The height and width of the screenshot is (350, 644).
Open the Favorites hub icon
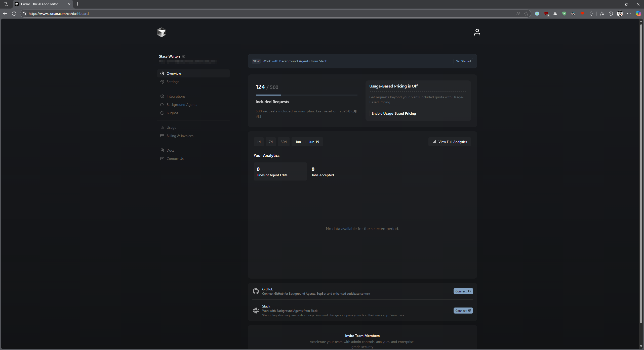(x=602, y=14)
